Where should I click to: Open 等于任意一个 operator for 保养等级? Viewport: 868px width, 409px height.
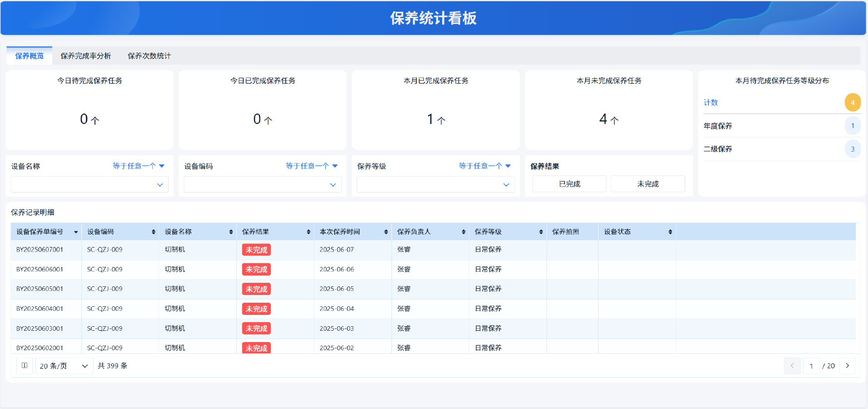[485, 166]
